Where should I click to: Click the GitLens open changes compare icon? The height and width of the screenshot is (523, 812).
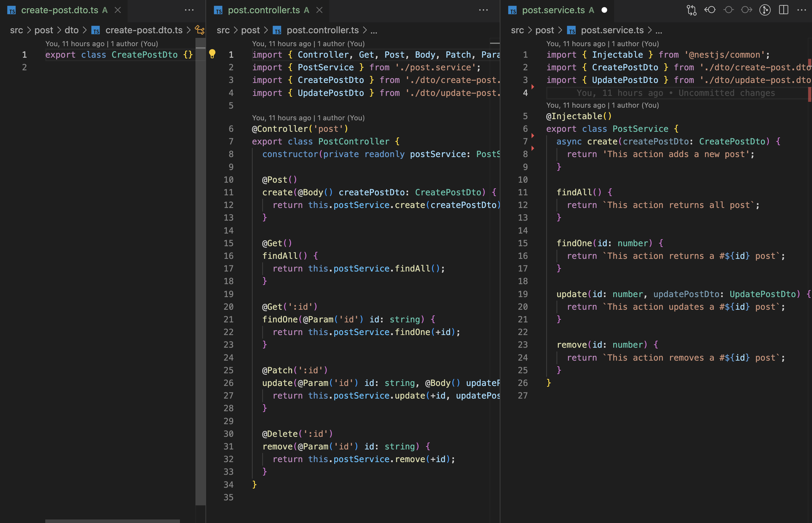[691, 10]
